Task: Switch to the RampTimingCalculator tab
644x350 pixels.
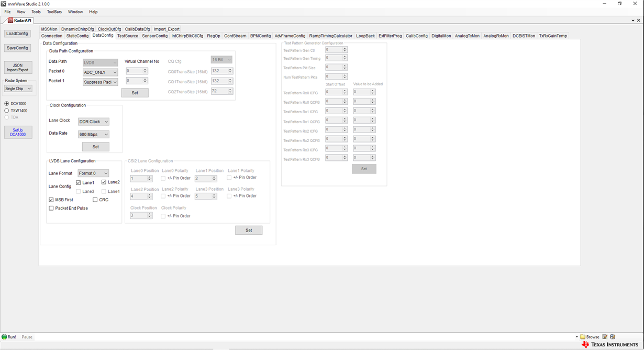Action: click(x=331, y=36)
